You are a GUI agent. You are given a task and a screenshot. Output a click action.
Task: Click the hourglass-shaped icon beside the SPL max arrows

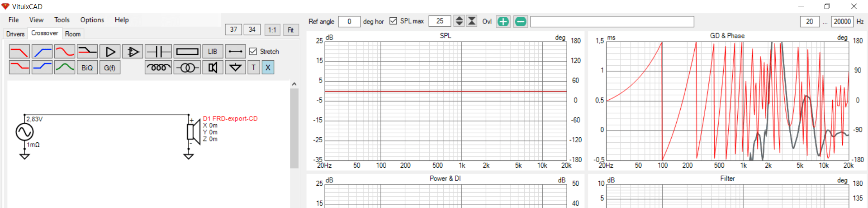coord(472,21)
